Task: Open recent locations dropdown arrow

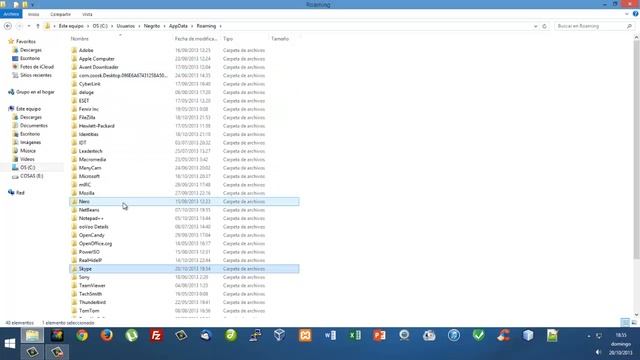Action: point(29,26)
